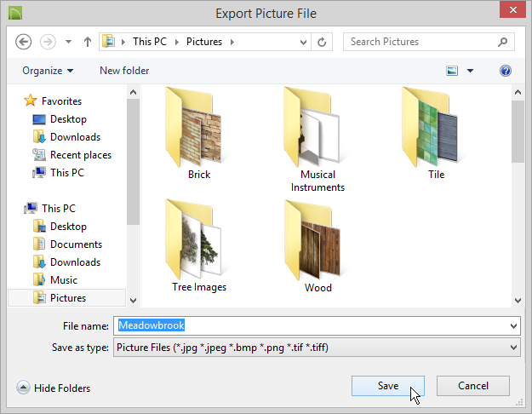Click the Forward navigation arrow

click(x=48, y=42)
